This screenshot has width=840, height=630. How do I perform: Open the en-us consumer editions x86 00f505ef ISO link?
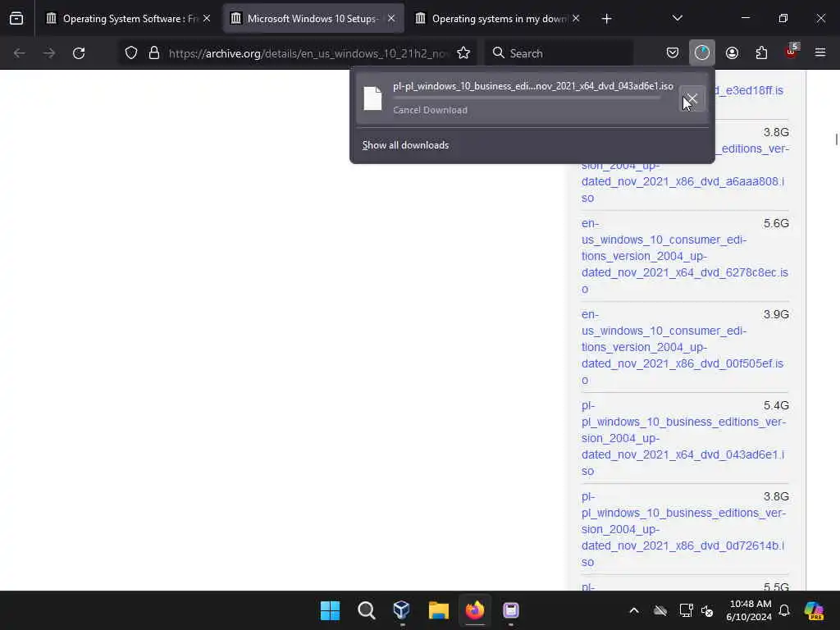coord(682,347)
